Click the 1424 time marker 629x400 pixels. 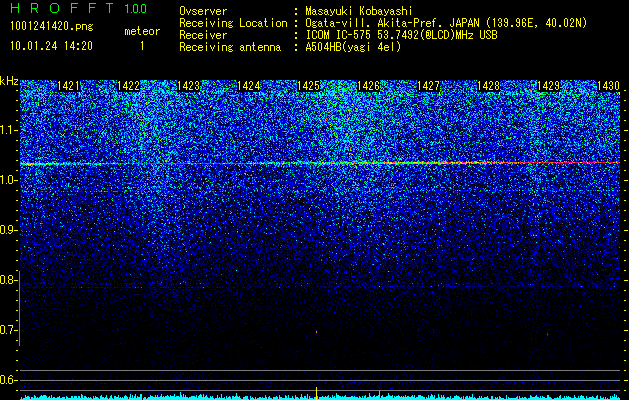[x=248, y=86]
